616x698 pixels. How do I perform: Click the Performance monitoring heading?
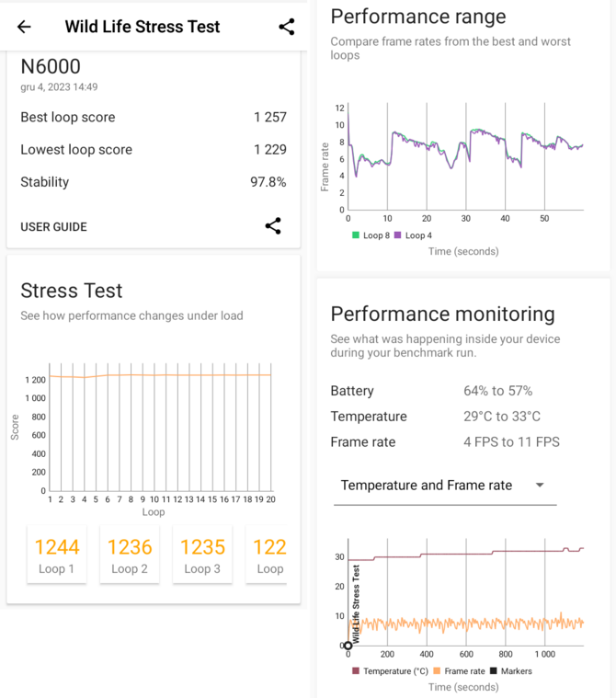tap(443, 315)
